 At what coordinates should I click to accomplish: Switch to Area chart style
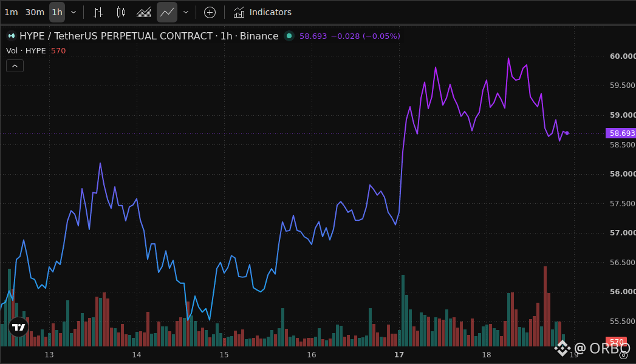tap(143, 12)
